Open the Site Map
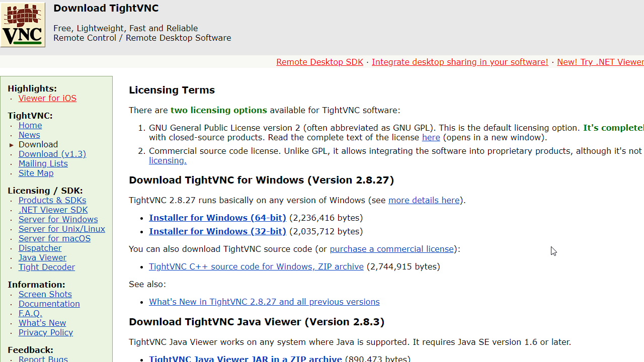 (36, 173)
